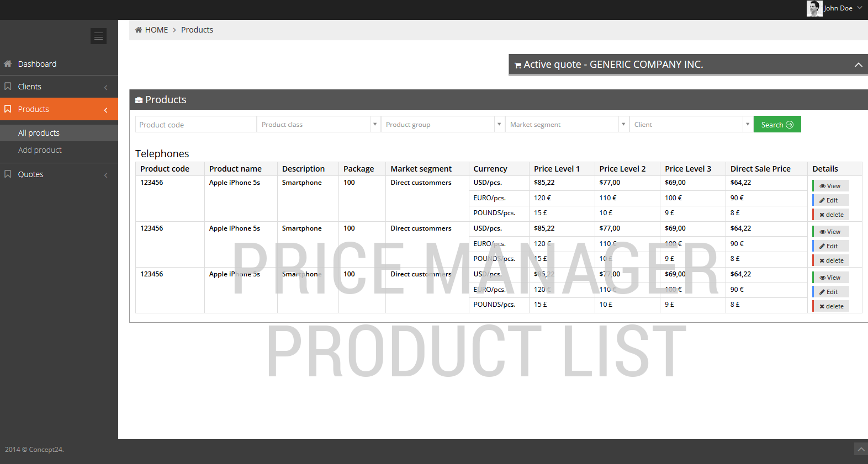Image resolution: width=868 pixels, height=464 pixels.
Task: Click View for second product row
Action: click(830, 232)
